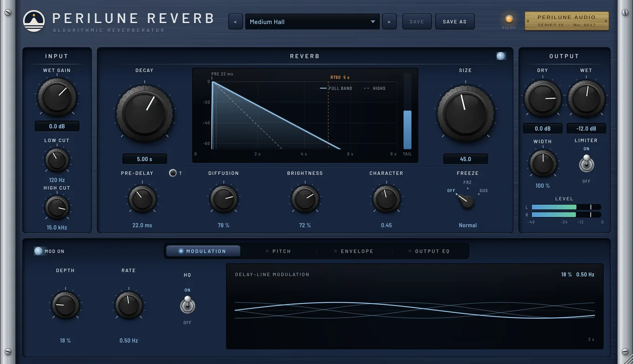The image size is (633, 364).
Task: Click the Perilune Audio brass badge
Action: tap(566, 21)
